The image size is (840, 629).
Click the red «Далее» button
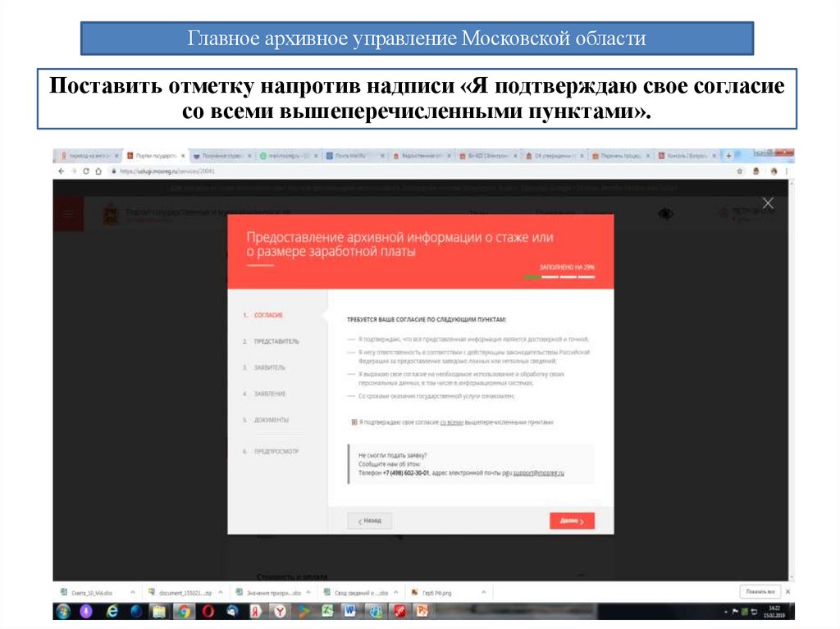(572, 521)
